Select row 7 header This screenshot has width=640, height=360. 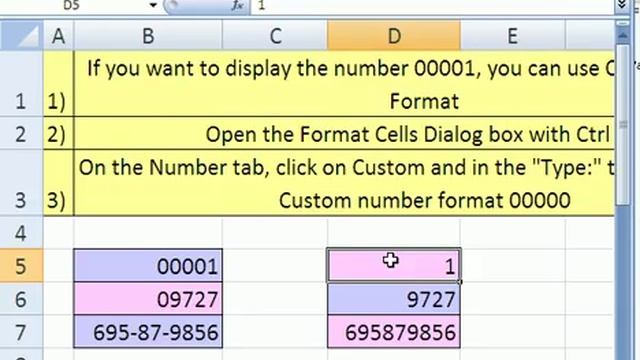[21, 332]
